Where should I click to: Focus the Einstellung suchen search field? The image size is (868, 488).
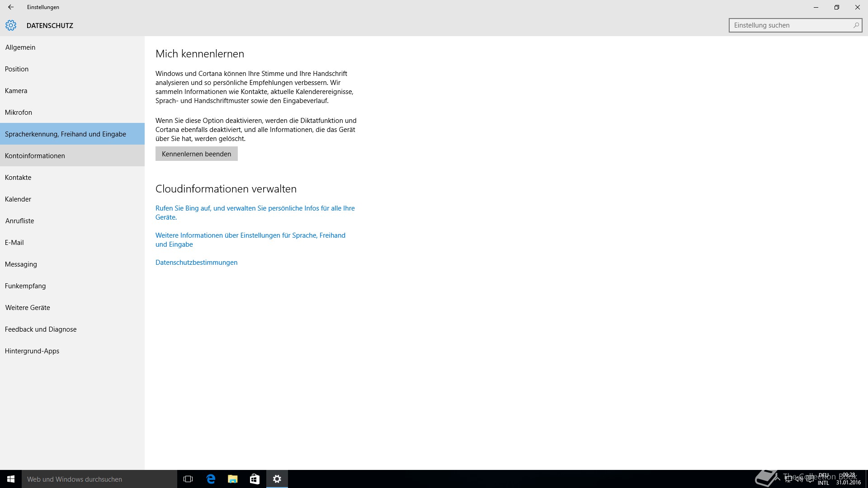click(x=789, y=25)
